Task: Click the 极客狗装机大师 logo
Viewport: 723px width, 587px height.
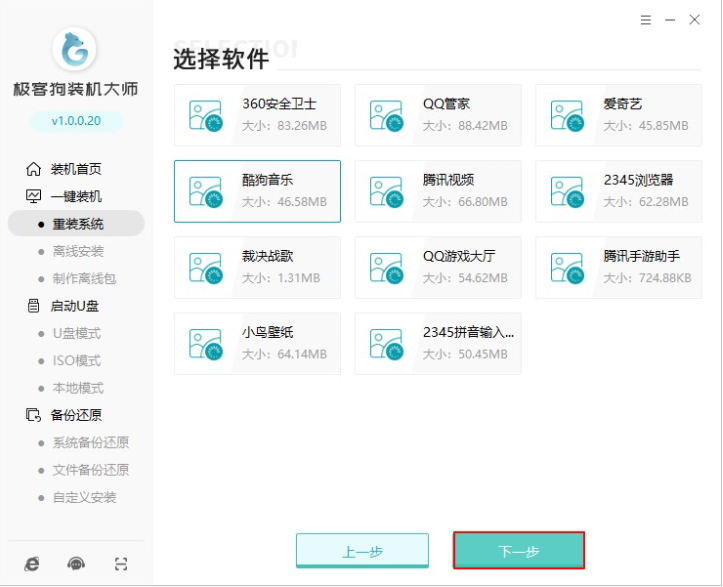Action: [76, 50]
